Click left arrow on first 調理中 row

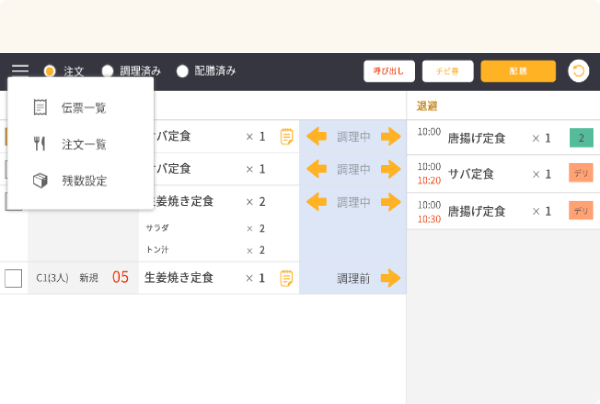pyautogui.click(x=316, y=137)
